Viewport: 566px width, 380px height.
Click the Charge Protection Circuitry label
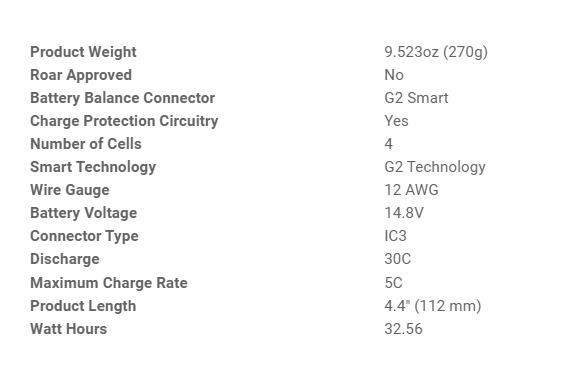tap(124, 121)
